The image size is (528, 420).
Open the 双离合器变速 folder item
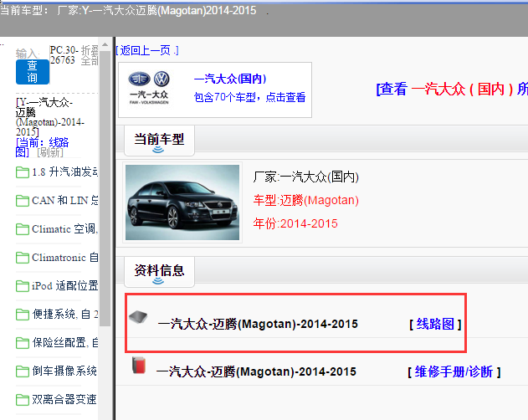click(x=64, y=399)
